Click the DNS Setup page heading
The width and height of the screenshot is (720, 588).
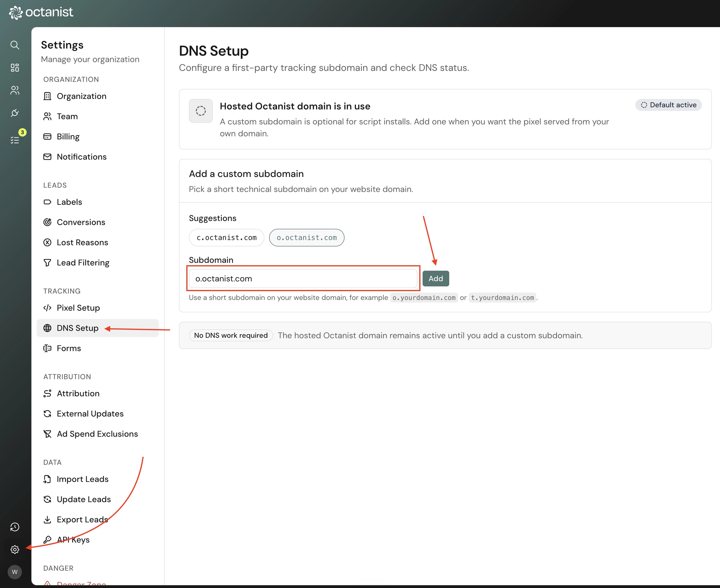214,51
